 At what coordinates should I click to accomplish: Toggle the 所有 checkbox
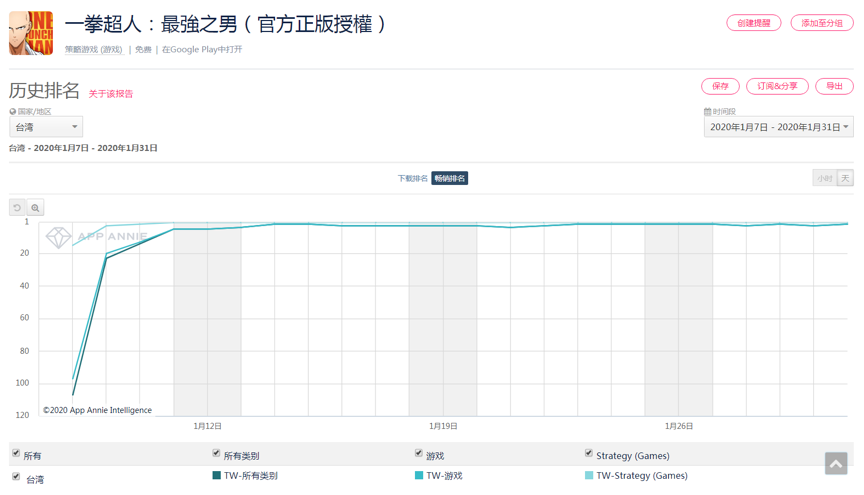tap(16, 454)
